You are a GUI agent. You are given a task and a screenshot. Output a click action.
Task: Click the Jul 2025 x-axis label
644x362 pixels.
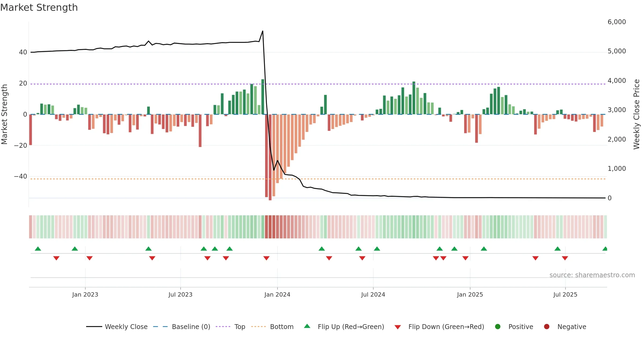click(565, 295)
